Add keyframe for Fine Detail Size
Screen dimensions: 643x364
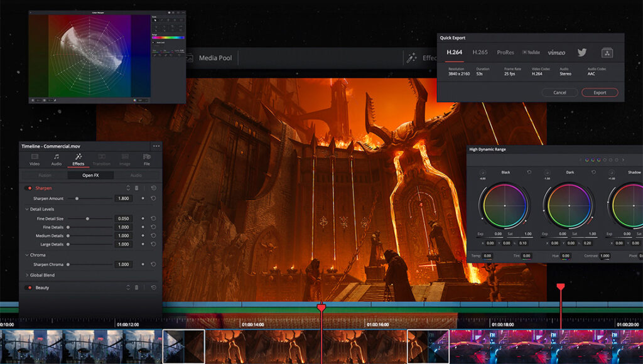[143, 218]
